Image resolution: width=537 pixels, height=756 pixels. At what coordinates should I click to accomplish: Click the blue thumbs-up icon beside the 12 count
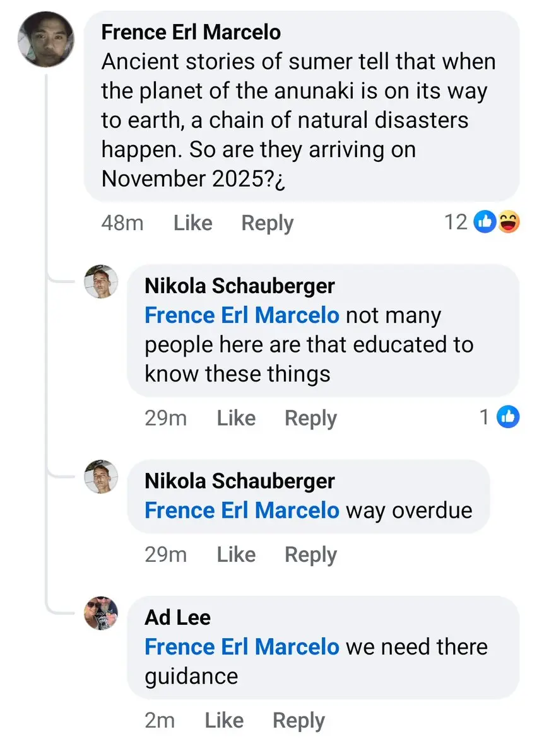pyautogui.click(x=485, y=222)
